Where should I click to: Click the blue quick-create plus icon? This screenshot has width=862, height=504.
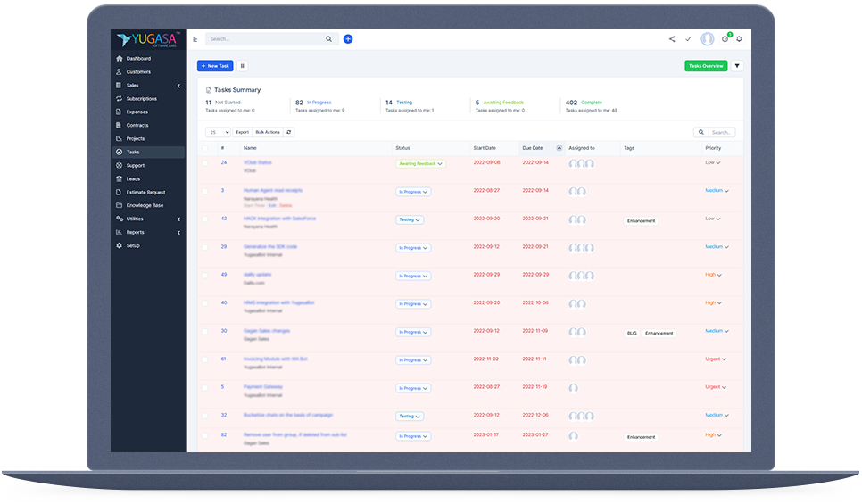click(x=348, y=39)
